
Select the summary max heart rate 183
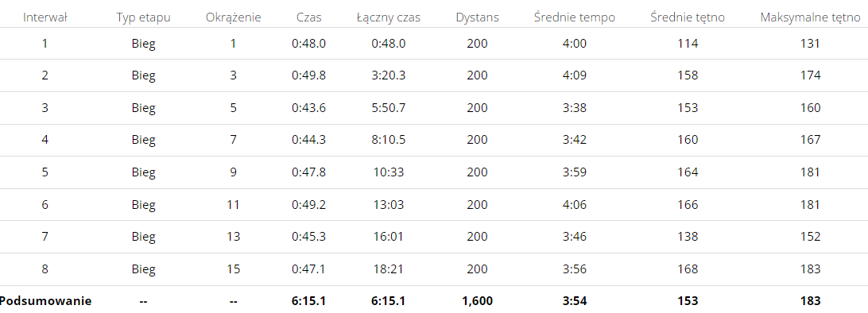click(x=811, y=301)
